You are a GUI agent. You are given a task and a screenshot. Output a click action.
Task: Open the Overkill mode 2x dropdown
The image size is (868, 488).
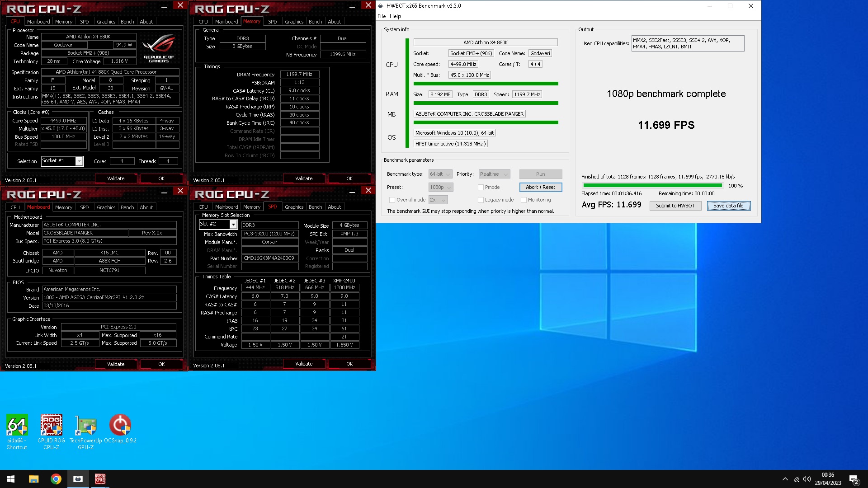438,200
